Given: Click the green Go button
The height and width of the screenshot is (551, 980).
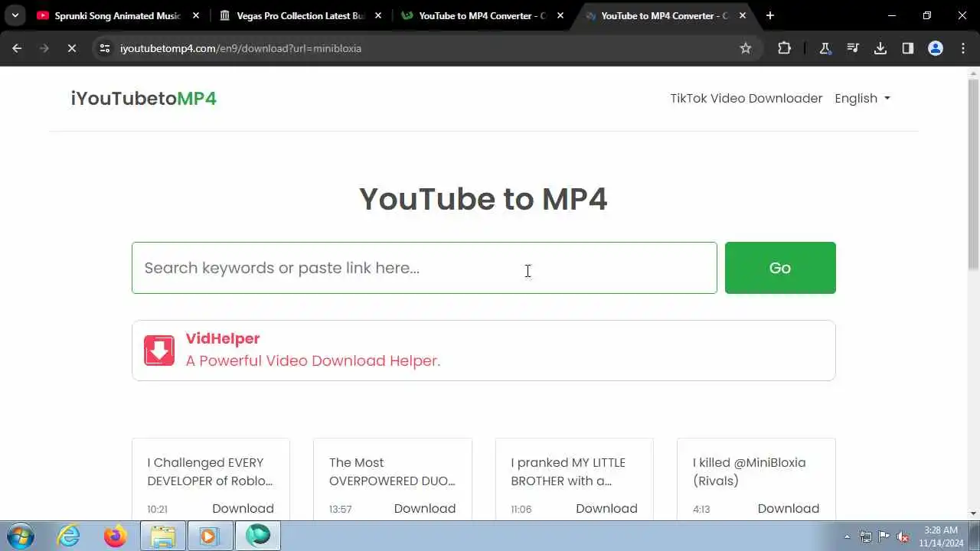Looking at the screenshot, I should [780, 268].
